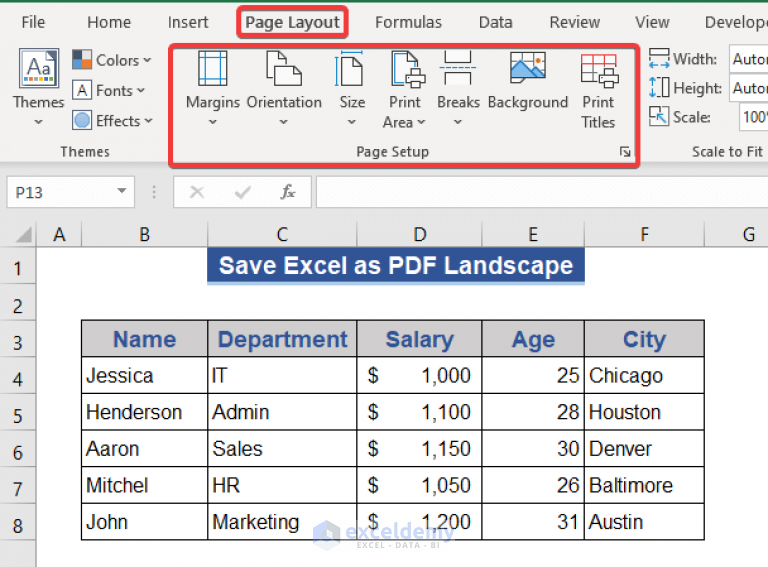Click the cell containing 'Henderson'

point(144,412)
